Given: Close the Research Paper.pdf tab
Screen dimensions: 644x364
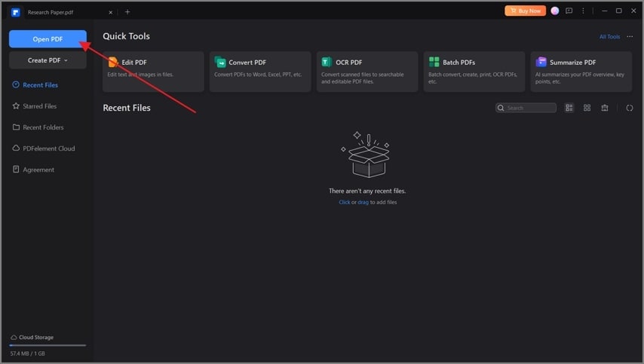Looking at the screenshot, I should tap(111, 12).
